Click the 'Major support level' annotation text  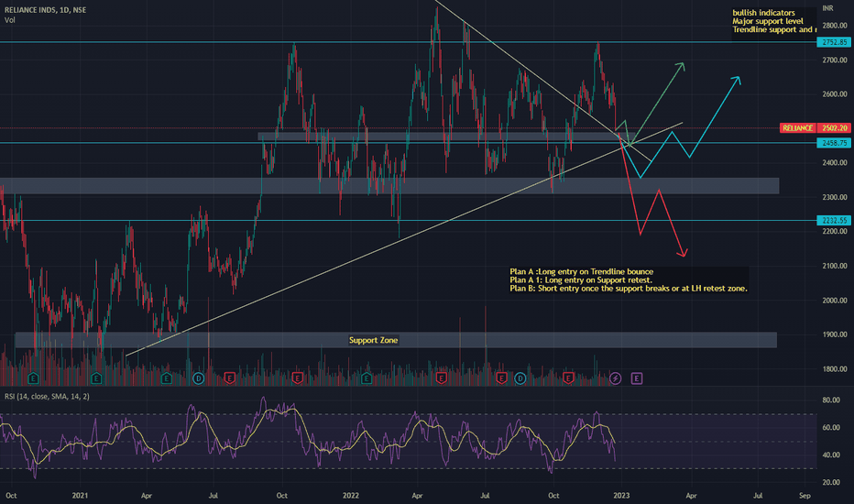click(768, 21)
